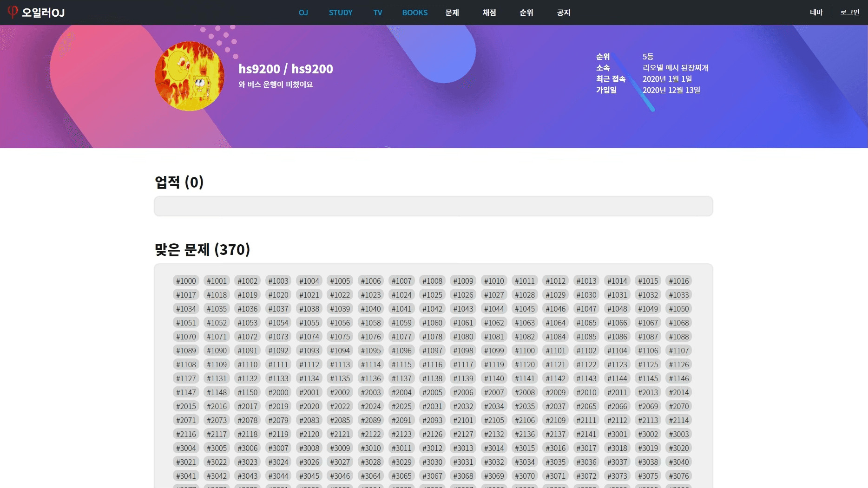Open problem #1111
Screen dimensions: 868x488
(x=278, y=364)
